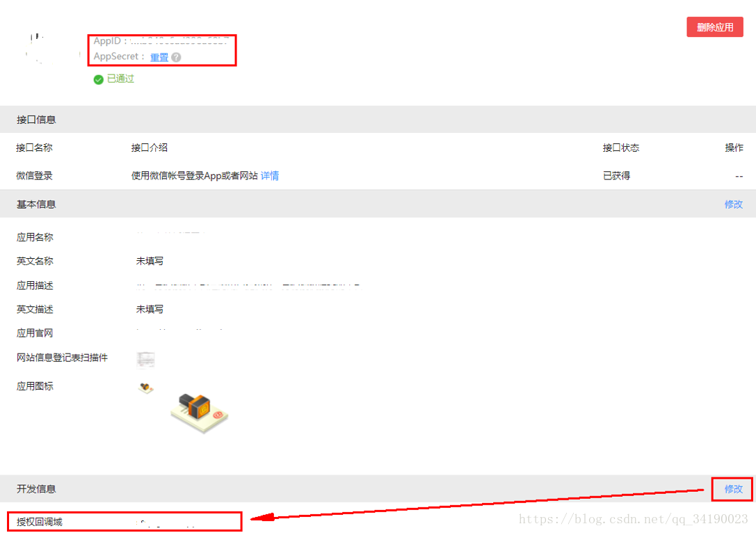Click the 接口状态 column header
This screenshot has height=533, width=756.
click(x=620, y=148)
